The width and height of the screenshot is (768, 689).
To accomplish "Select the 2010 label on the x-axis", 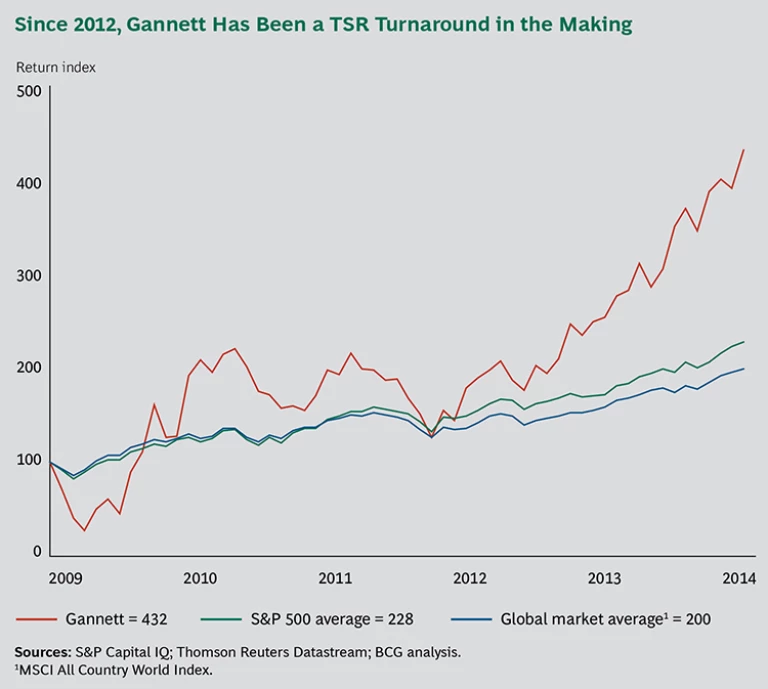I will pyautogui.click(x=200, y=578).
